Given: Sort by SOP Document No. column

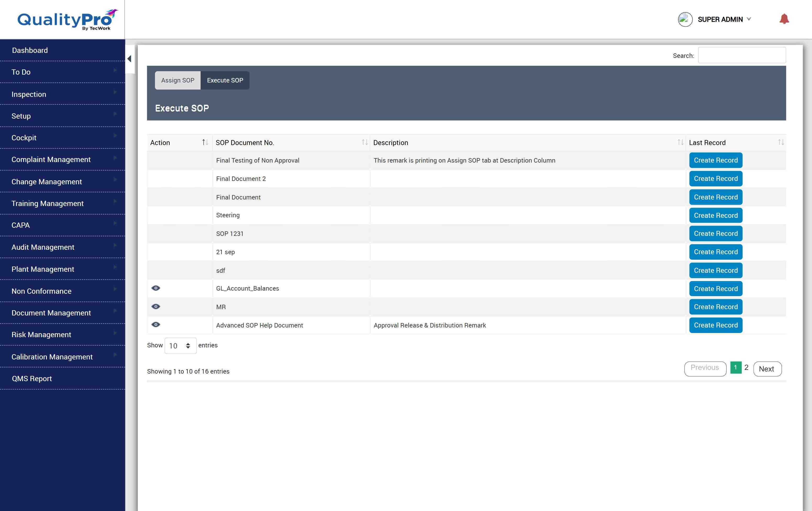Looking at the screenshot, I should coord(364,142).
